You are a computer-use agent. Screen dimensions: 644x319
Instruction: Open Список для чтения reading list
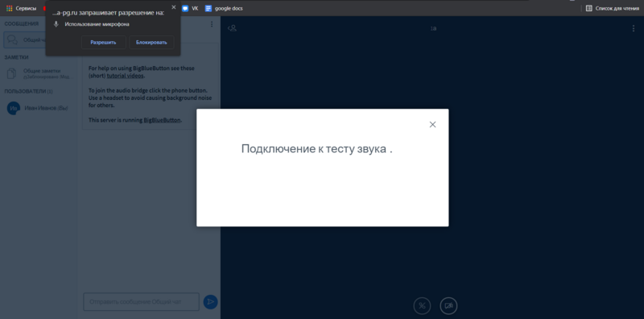(x=613, y=8)
